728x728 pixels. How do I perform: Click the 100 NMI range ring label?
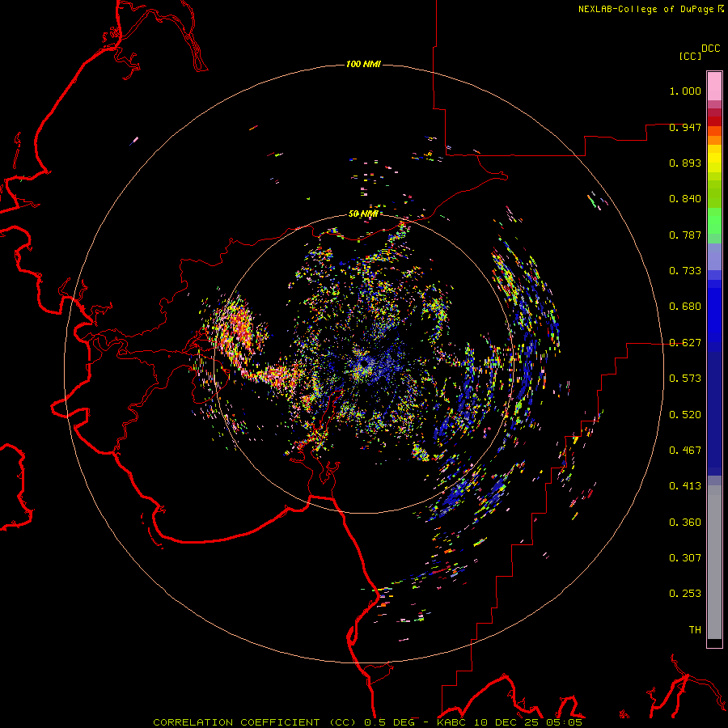pyautogui.click(x=363, y=64)
